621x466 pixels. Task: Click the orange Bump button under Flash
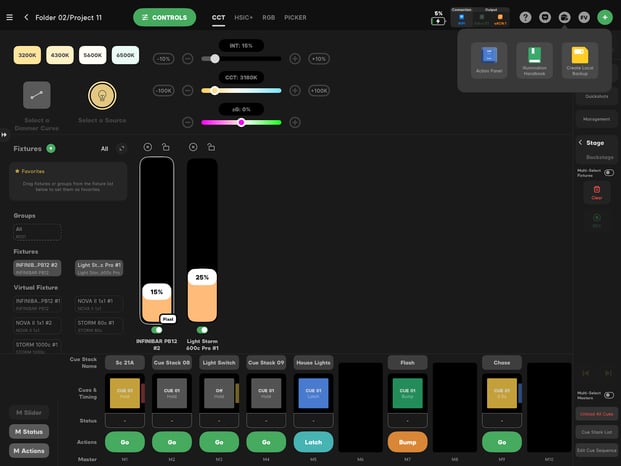coord(408,442)
